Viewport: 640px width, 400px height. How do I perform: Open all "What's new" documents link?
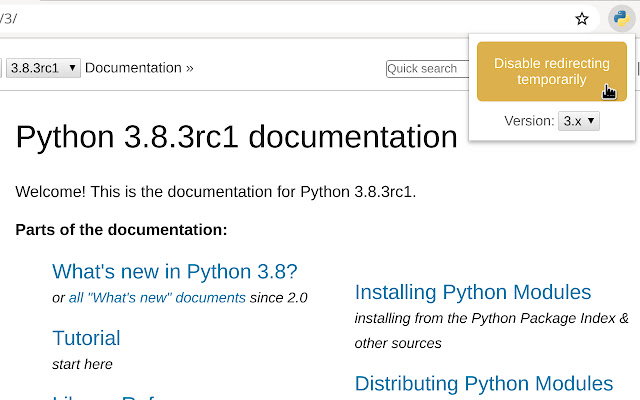click(x=157, y=297)
